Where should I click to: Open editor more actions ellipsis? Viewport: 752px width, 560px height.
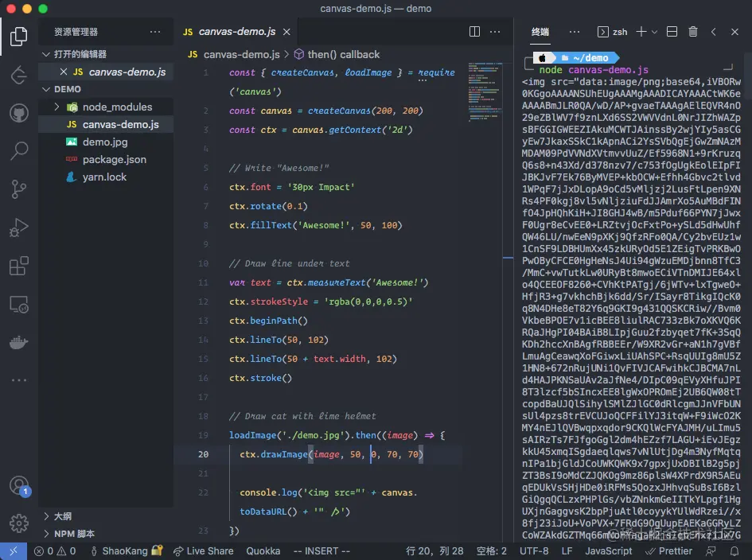pyautogui.click(x=495, y=32)
